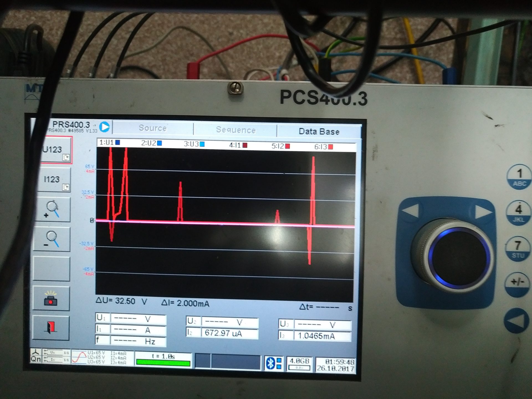The image size is (532, 399).
Task: Toggle the 4:I1 channel legend square
Action: (245, 145)
